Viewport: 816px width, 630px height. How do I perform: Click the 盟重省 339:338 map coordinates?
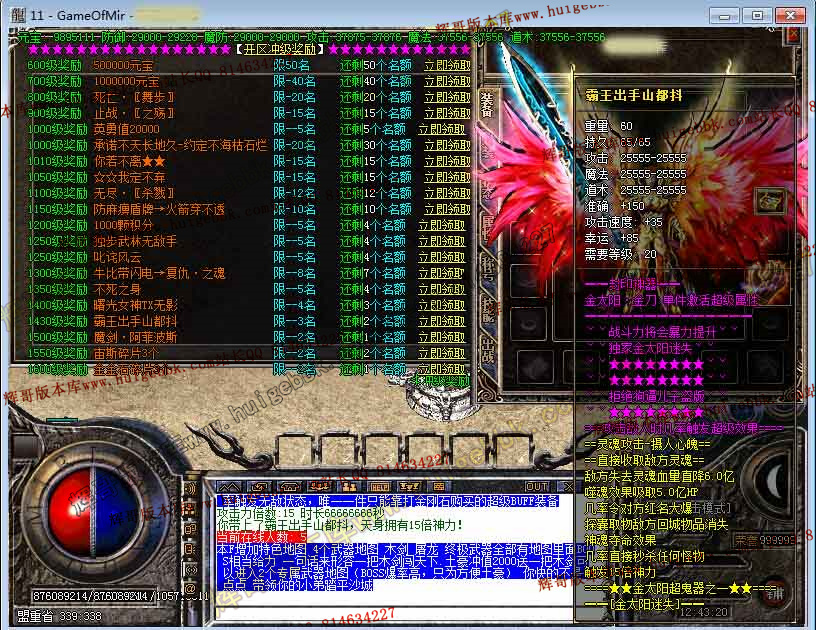point(60,616)
